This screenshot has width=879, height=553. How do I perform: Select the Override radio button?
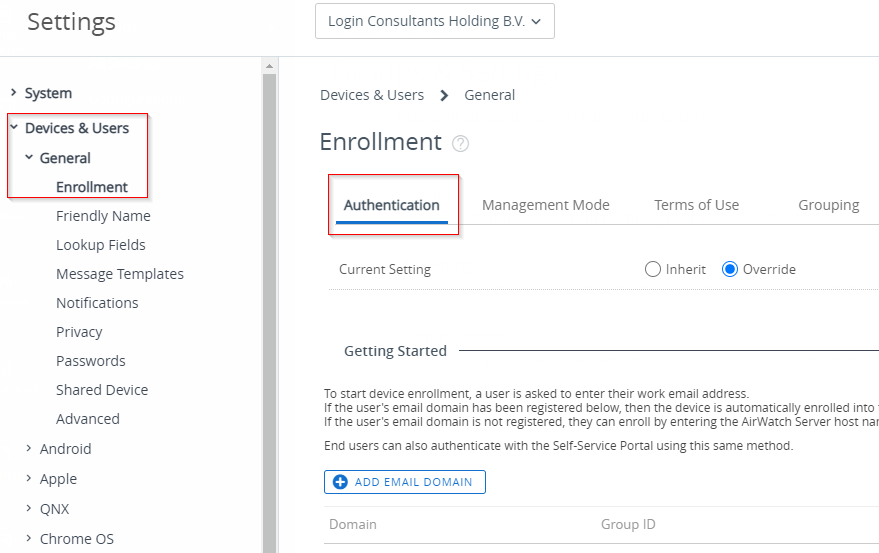(730, 269)
